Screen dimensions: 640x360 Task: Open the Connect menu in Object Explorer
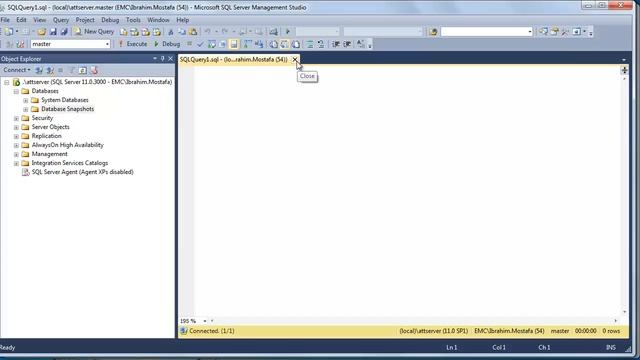point(16,70)
